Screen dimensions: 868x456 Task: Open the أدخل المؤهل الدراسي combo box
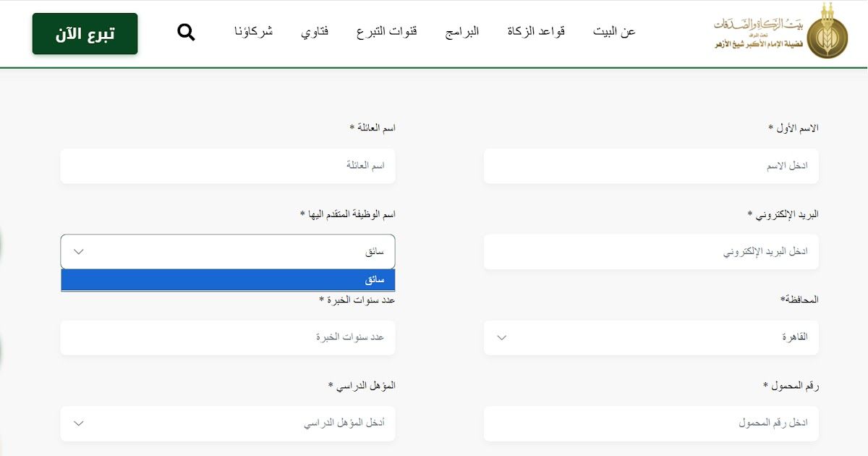tap(228, 423)
